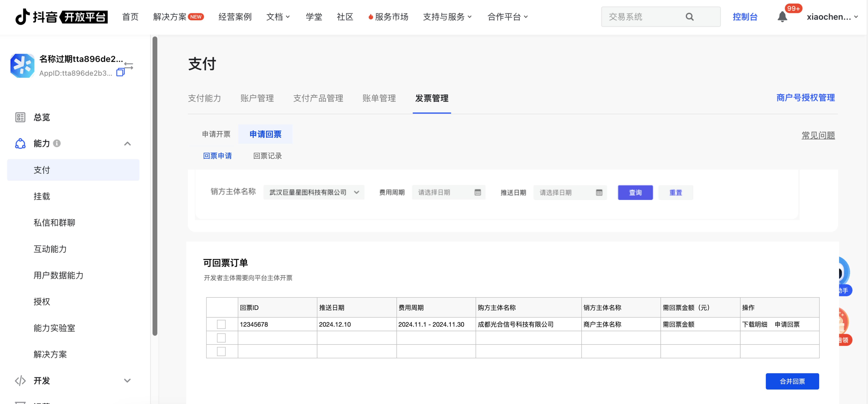Click the Douyin open platform logo
Image resolution: width=868 pixels, height=404 pixels.
[x=62, y=17]
